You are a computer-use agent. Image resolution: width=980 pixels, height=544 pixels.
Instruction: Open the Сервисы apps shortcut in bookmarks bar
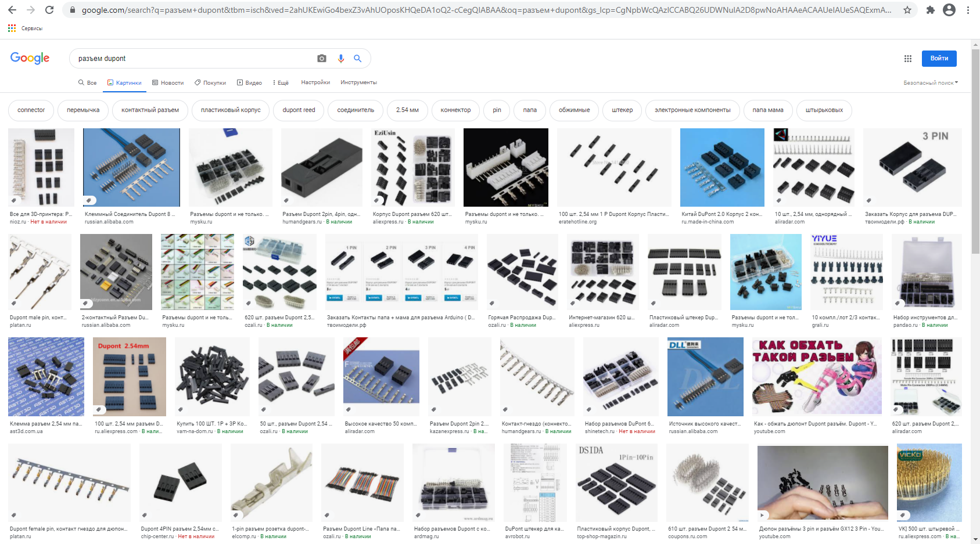[25, 28]
